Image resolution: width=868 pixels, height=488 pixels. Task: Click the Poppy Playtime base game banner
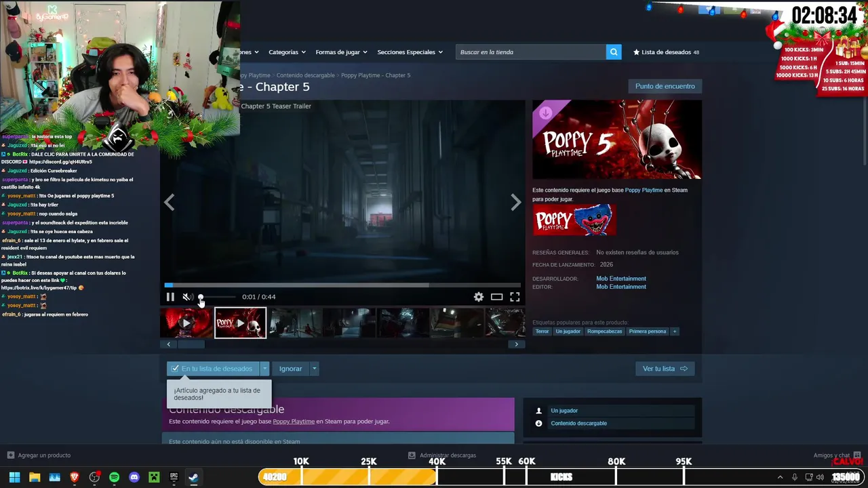[x=574, y=220]
